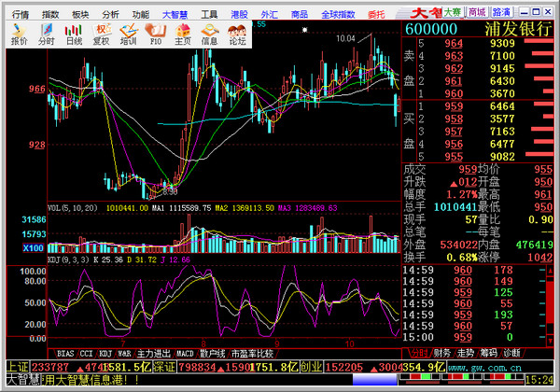Open the 培训 training icon
The width and height of the screenshot is (560, 392).
pos(128,35)
